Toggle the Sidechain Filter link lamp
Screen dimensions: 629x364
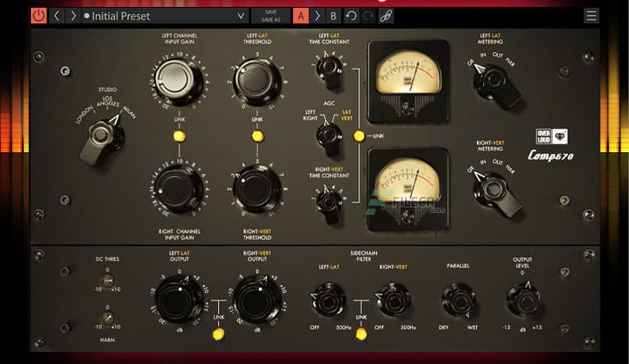361,333
